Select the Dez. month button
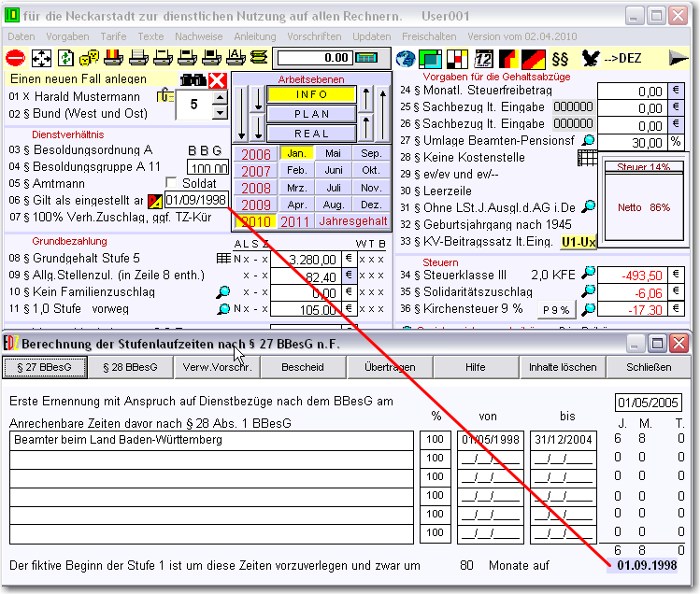 coord(370,205)
